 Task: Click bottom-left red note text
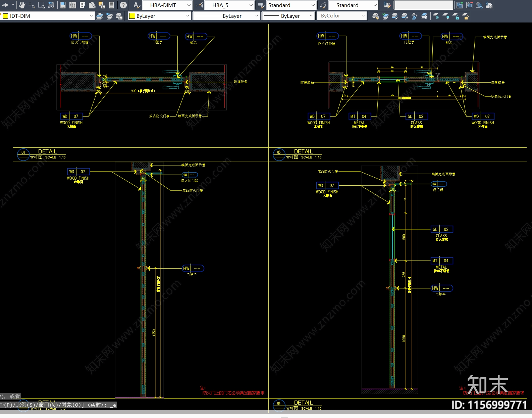(x=232, y=391)
